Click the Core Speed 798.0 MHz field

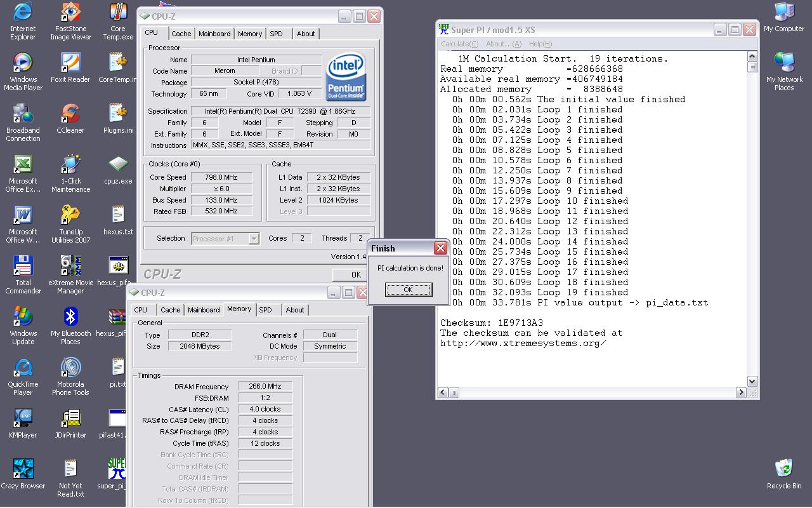pos(221,177)
